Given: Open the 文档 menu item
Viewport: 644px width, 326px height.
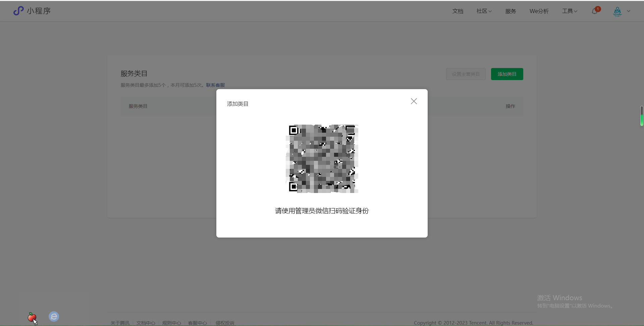Looking at the screenshot, I should click(458, 11).
